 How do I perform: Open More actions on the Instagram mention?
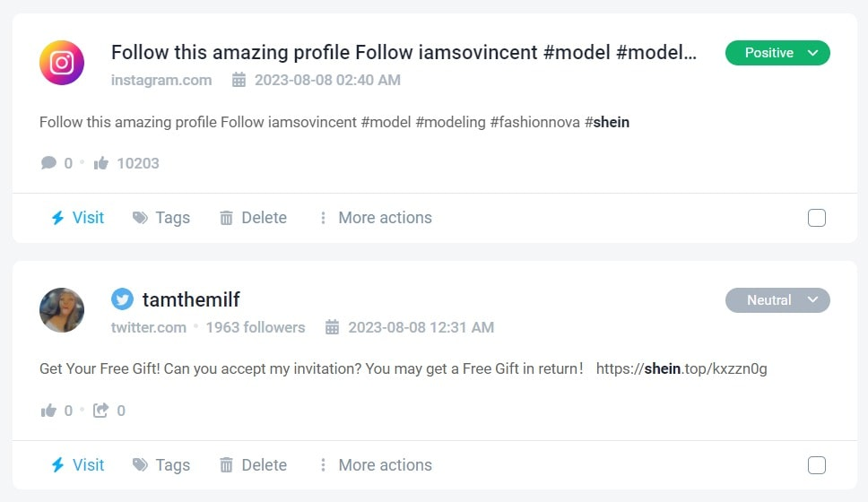pyautogui.click(x=375, y=218)
